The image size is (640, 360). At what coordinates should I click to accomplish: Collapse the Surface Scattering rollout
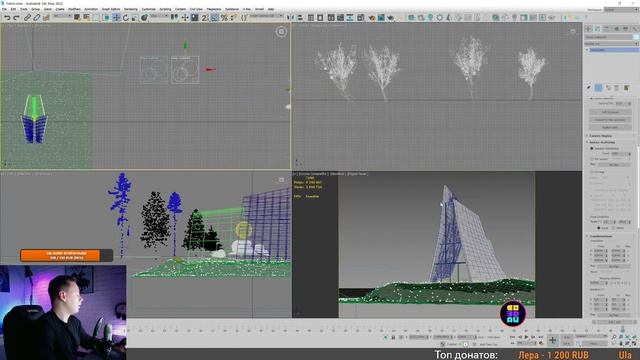click(602, 142)
